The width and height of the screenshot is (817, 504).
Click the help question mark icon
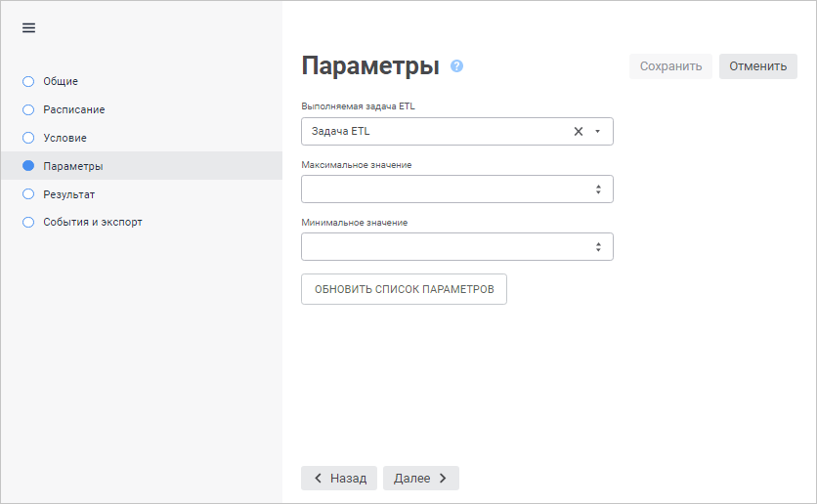[456, 66]
